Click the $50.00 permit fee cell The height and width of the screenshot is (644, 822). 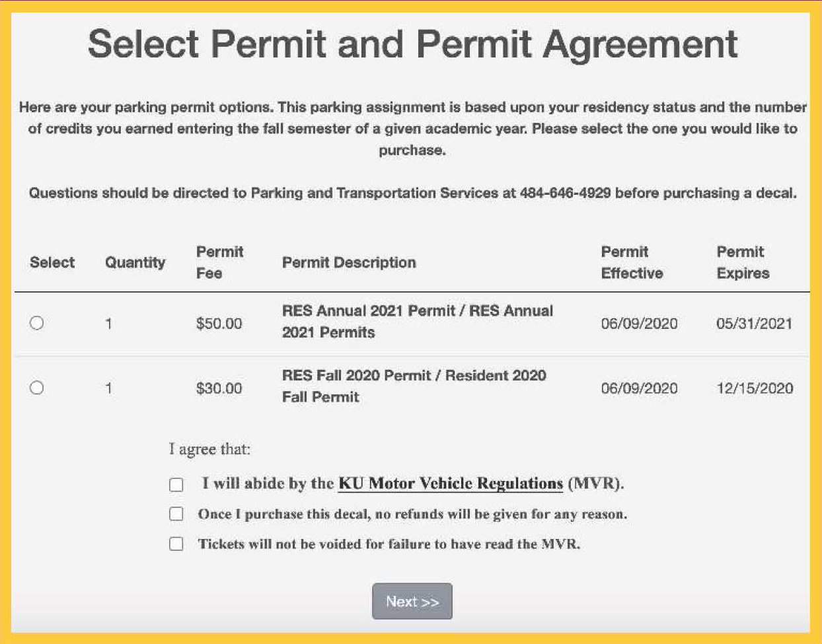[219, 324]
